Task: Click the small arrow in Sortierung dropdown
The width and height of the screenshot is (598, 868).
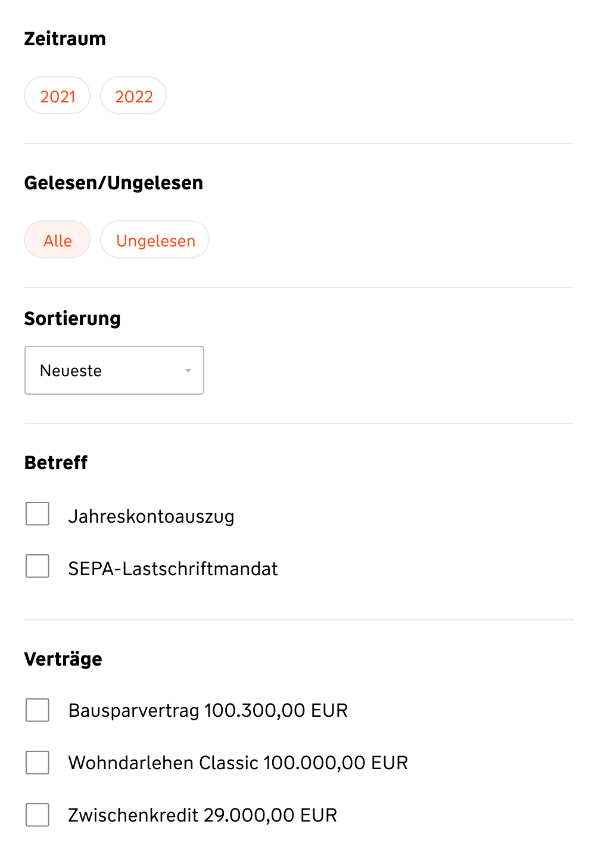Action: click(188, 371)
